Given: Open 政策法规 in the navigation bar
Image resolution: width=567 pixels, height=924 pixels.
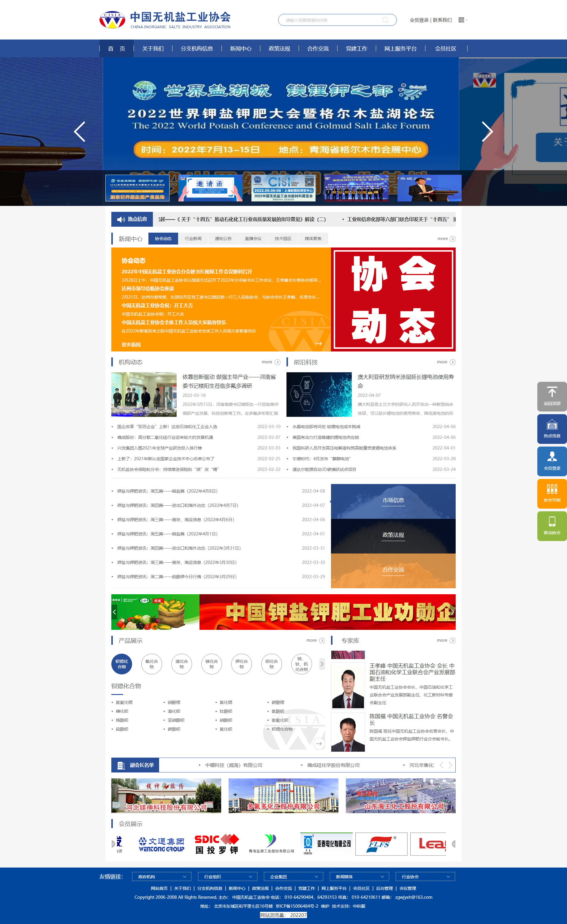Looking at the screenshot, I should pyautogui.click(x=279, y=48).
